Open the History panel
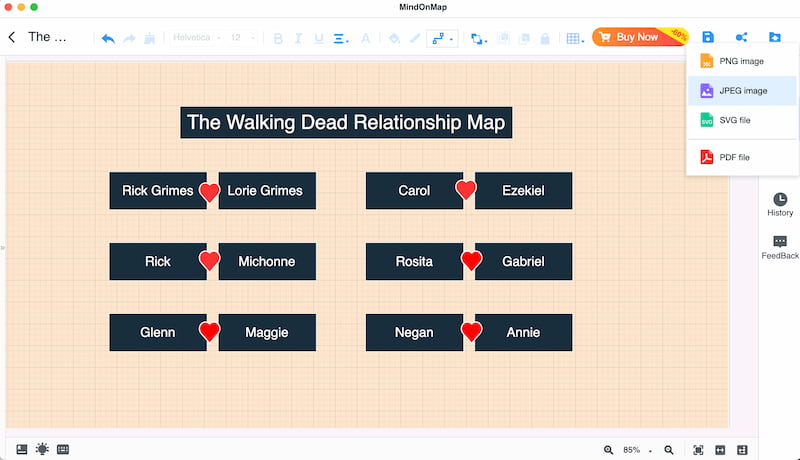The image size is (800, 460). pyautogui.click(x=780, y=205)
